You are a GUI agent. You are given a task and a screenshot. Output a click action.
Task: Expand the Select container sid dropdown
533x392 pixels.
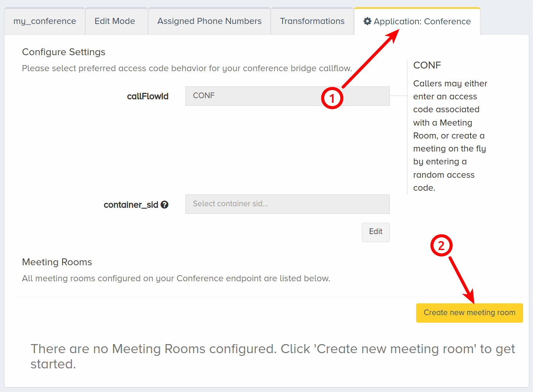point(287,204)
